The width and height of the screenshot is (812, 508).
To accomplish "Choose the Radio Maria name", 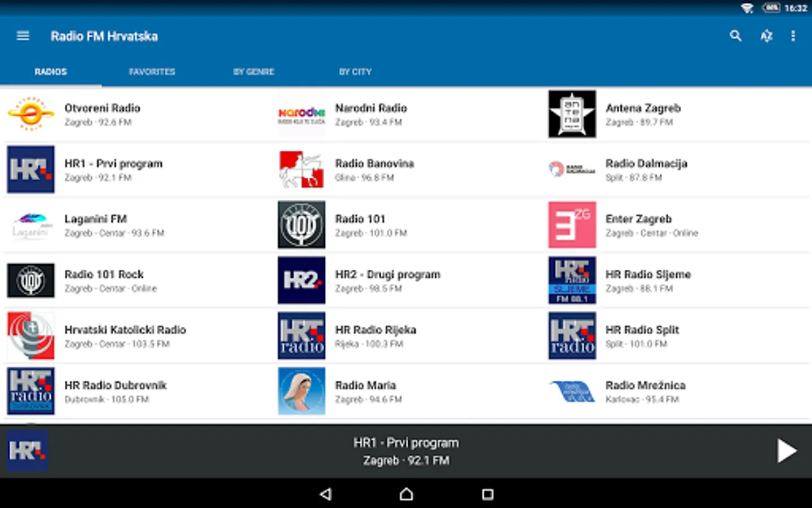I will coord(365,385).
